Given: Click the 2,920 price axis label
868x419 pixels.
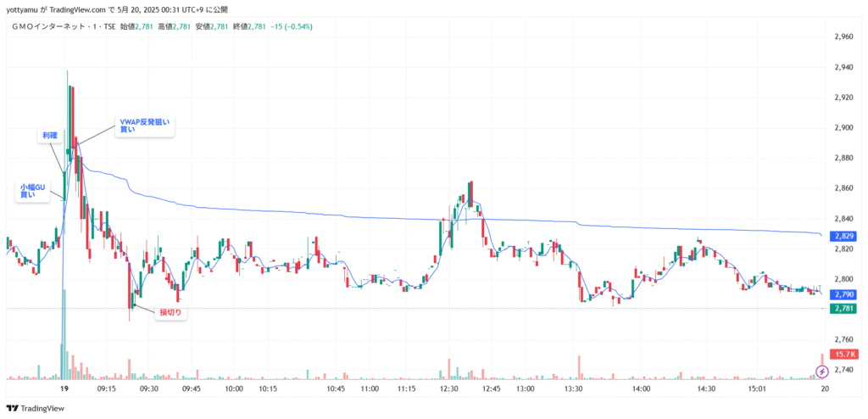Looking at the screenshot, I should click(843, 98).
